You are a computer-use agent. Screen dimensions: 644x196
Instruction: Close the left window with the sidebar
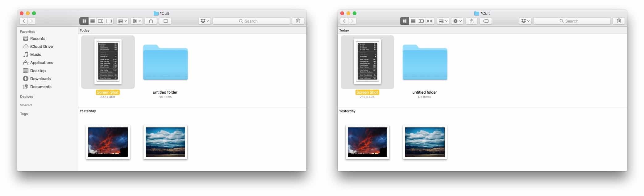point(22,13)
